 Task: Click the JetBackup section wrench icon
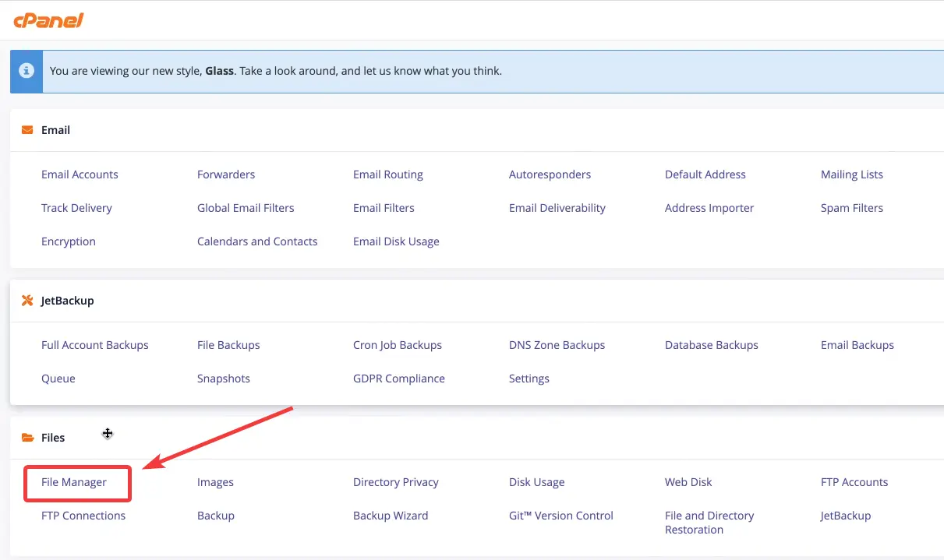coord(27,301)
